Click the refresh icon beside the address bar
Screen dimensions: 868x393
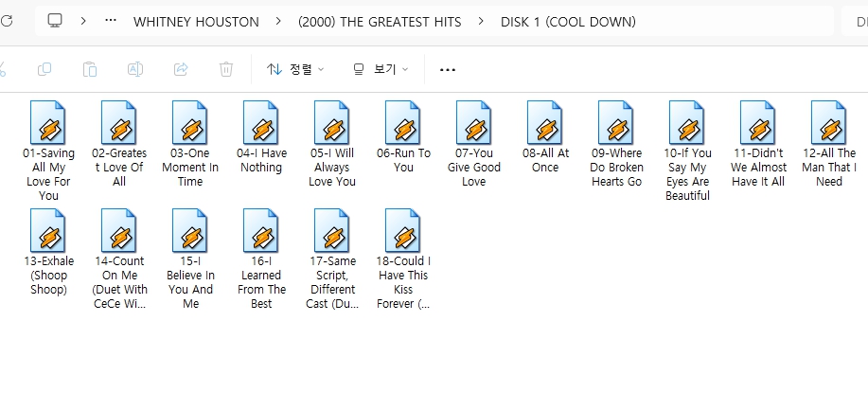click(6, 21)
